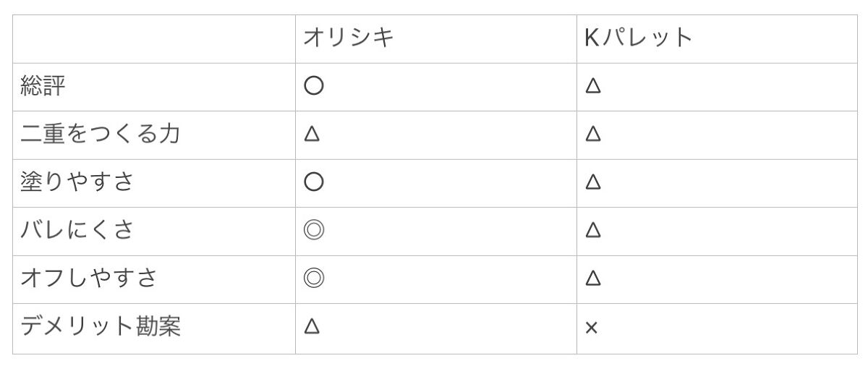Select the Kパレット triangle for 二重をつくる力
Screen dimensions: 868x374
[x=593, y=134]
